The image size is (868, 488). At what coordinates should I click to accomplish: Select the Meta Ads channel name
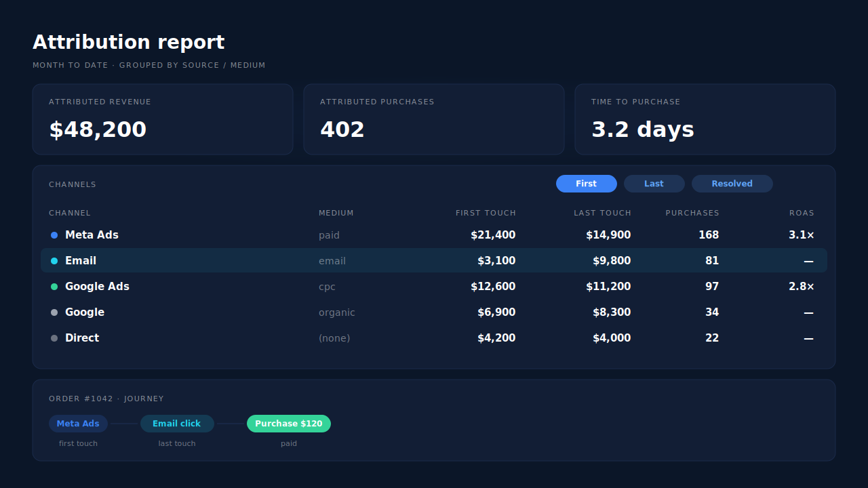point(92,235)
